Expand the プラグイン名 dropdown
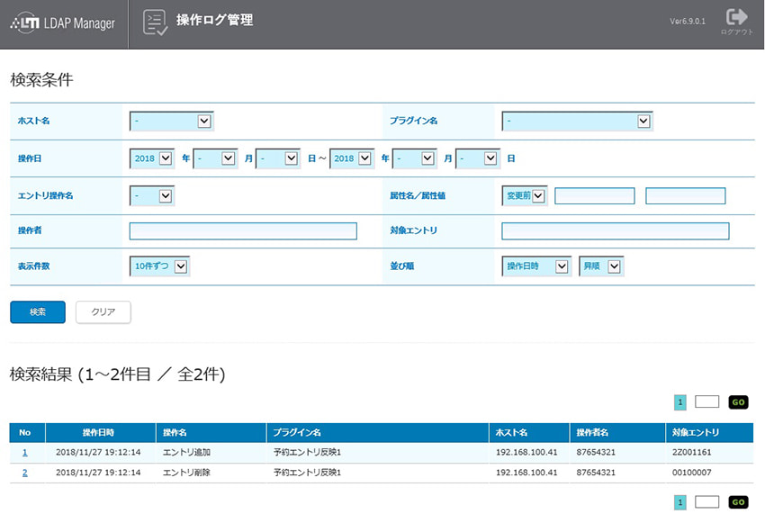Viewport: 765px width, 532px height. [x=577, y=121]
